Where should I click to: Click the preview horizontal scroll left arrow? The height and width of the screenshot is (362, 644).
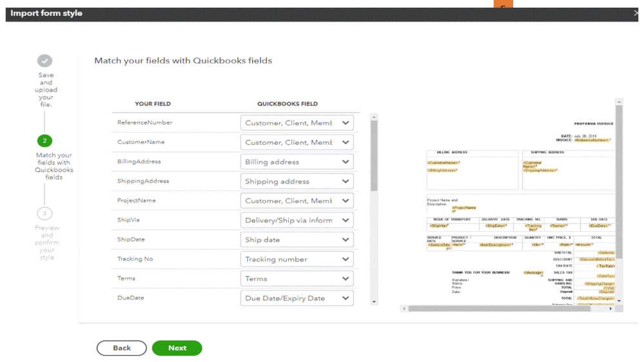[404, 309]
